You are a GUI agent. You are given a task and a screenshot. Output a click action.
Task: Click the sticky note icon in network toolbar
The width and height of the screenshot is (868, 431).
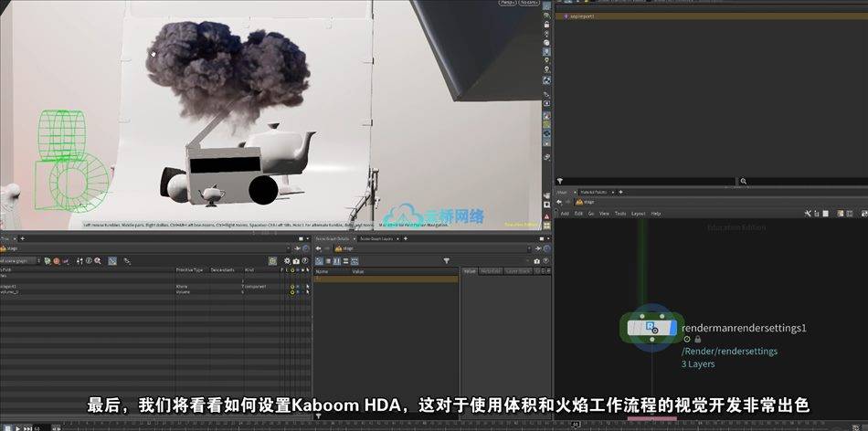coord(841,214)
